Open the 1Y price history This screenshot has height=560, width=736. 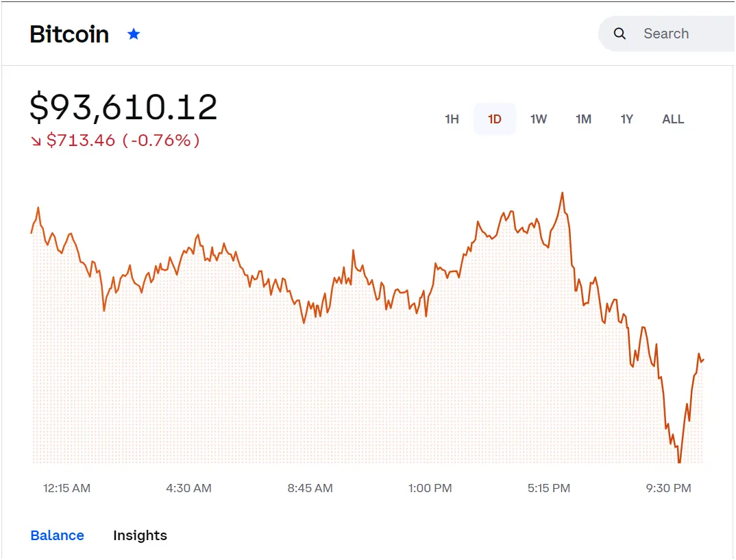click(x=626, y=119)
